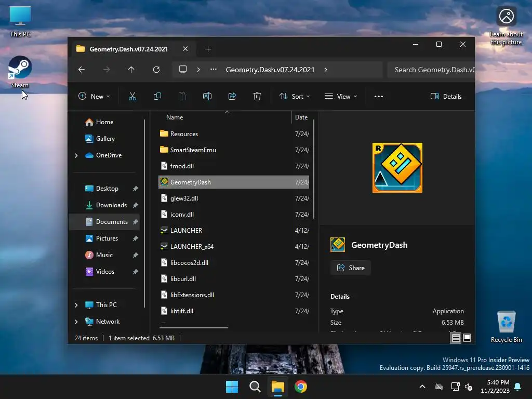
Task: Click the chevron after Geometry.Dash.v07.24.2021 in the address bar
Action: (326, 70)
